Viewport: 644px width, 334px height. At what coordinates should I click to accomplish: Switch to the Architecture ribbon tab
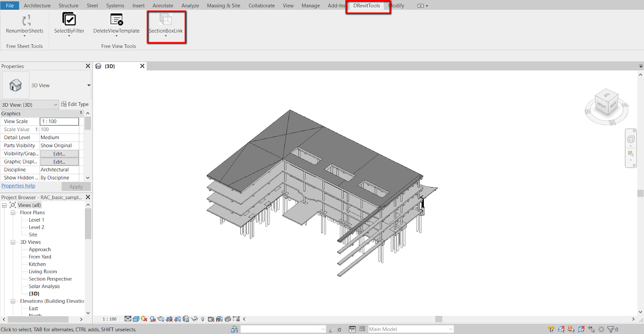coord(37,6)
